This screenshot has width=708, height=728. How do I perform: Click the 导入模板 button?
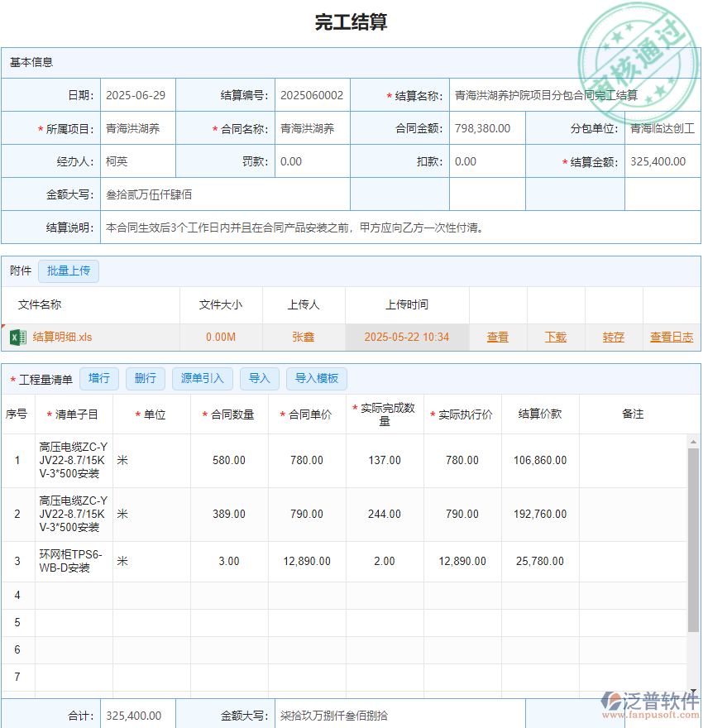coord(317,378)
